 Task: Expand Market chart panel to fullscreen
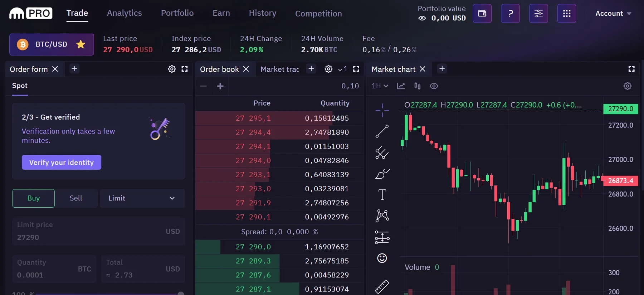coord(631,69)
